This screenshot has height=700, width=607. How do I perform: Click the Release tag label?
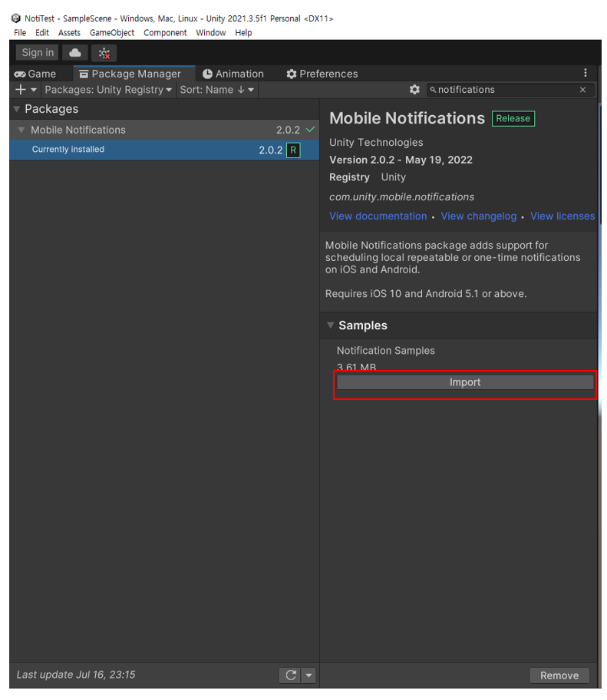[513, 118]
